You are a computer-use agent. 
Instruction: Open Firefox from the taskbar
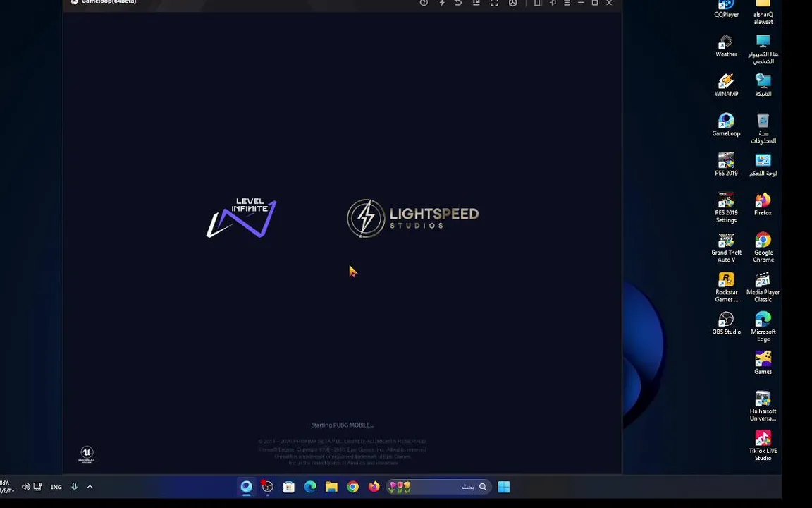tap(374, 487)
